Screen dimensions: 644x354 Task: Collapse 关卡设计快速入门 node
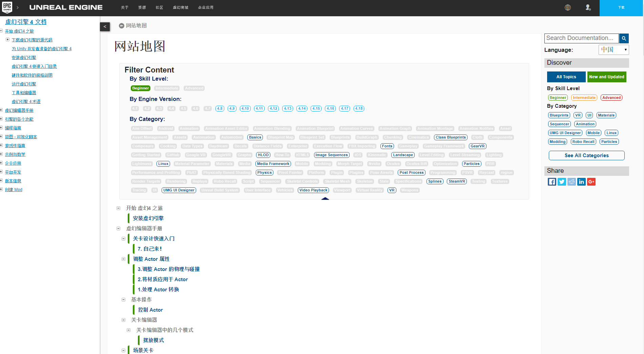click(124, 239)
